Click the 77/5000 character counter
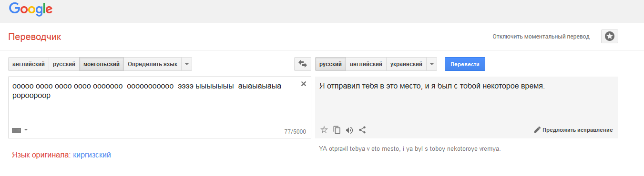Screen dimensions: 644x176 coord(295,132)
